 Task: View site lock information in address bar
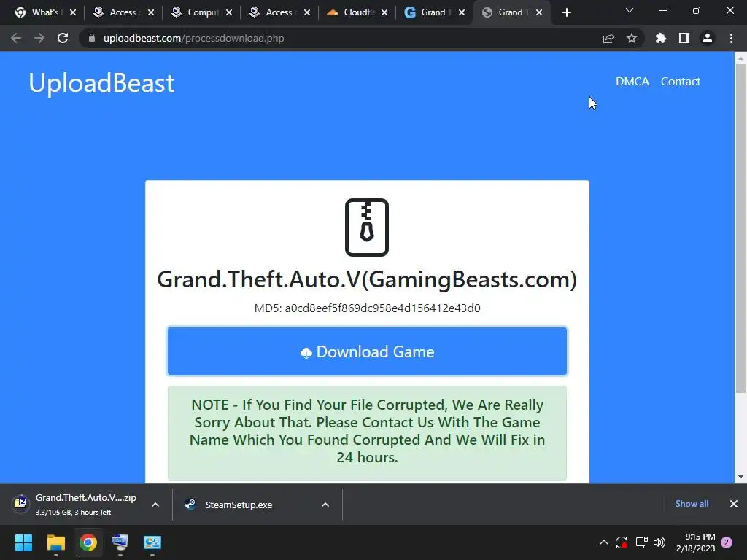92,38
